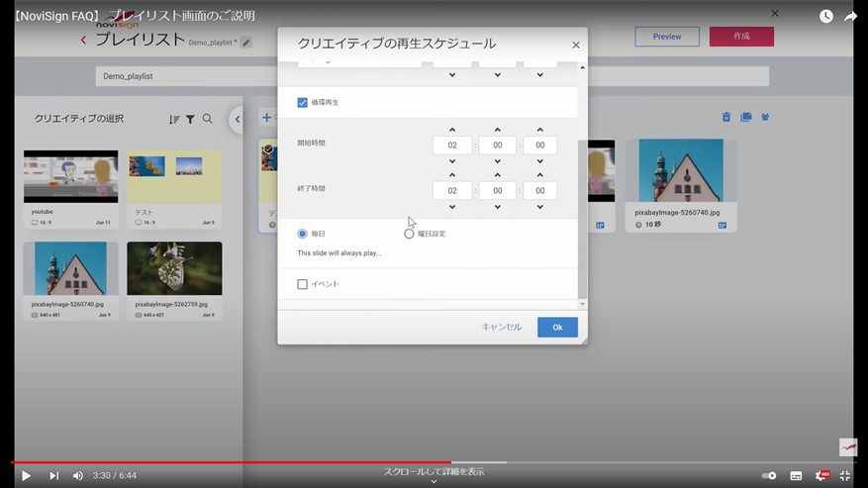Close the schedule dialog with X

576,45
